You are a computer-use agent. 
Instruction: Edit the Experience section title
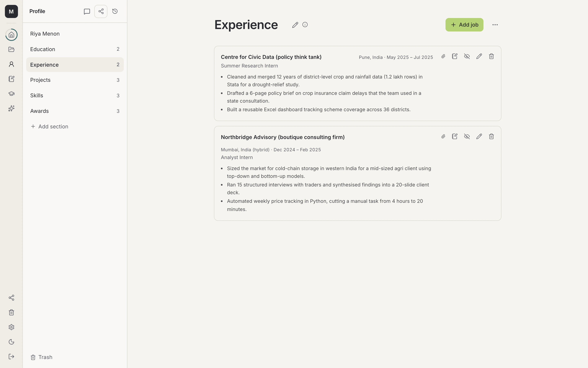295,25
